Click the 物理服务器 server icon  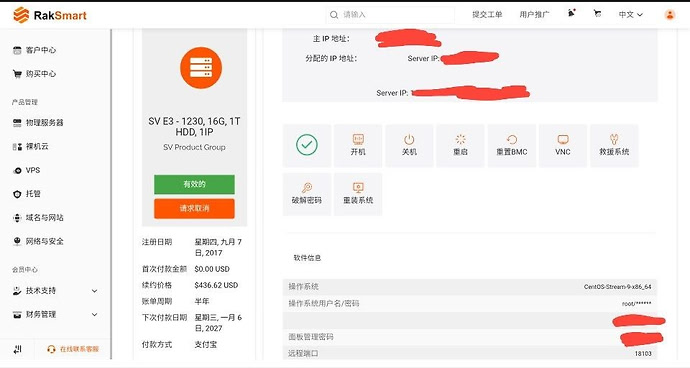point(17,123)
